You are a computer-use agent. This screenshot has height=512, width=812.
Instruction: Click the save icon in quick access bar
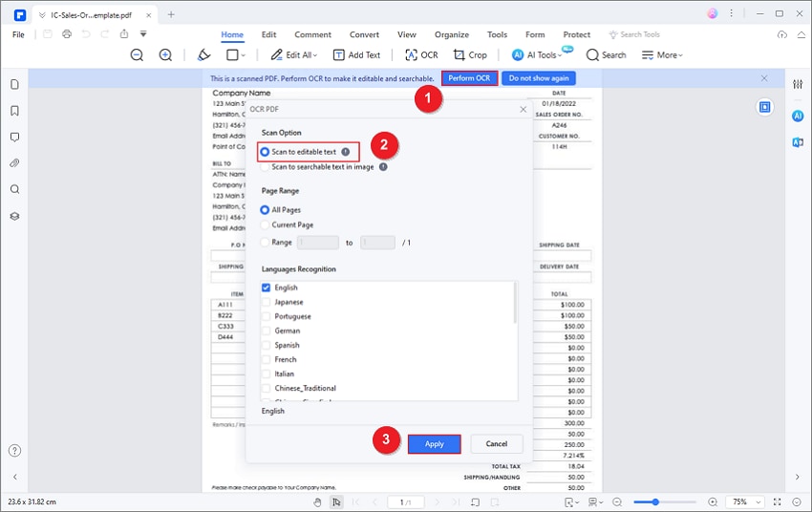[x=48, y=34]
